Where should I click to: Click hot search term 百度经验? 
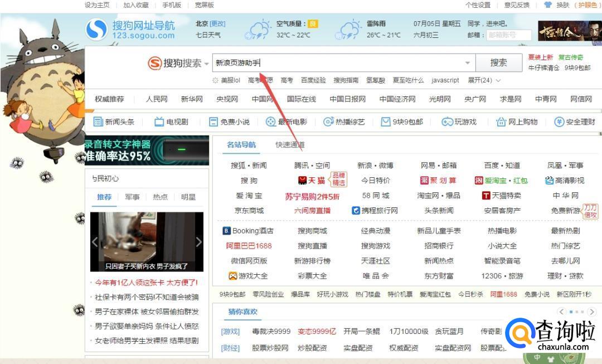click(313, 80)
